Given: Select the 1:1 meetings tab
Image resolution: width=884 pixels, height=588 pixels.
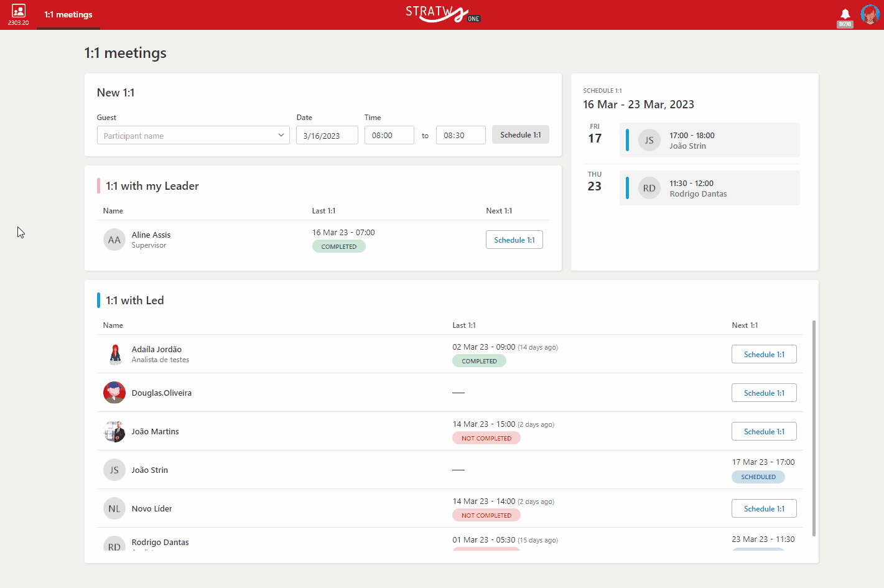Looking at the screenshot, I should pyautogui.click(x=68, y=14).
